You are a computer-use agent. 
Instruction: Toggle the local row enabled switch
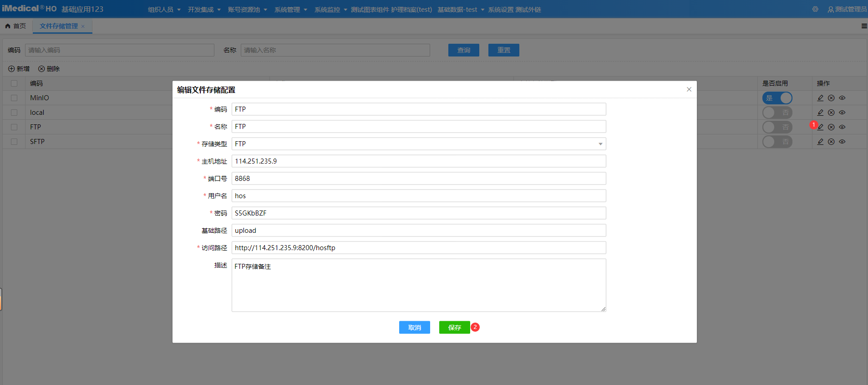777,113
